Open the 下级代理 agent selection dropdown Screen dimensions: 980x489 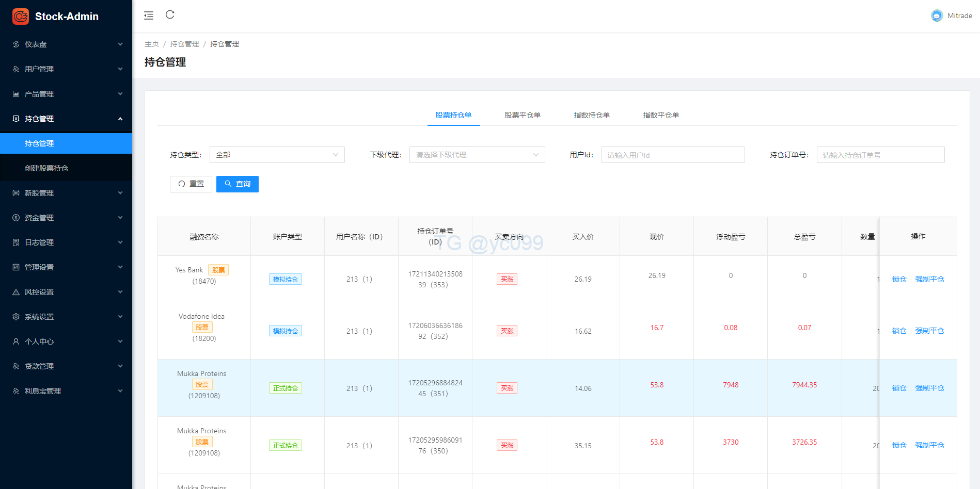477,155
